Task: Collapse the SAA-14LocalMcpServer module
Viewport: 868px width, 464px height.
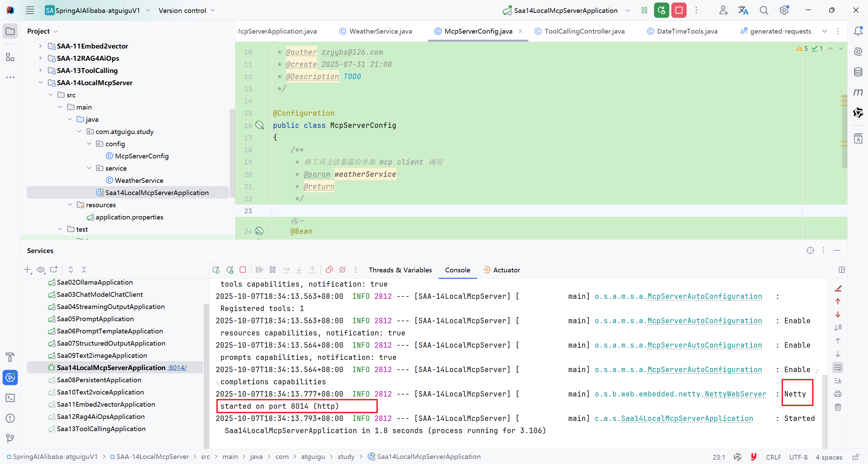Action: pos(40,82)
